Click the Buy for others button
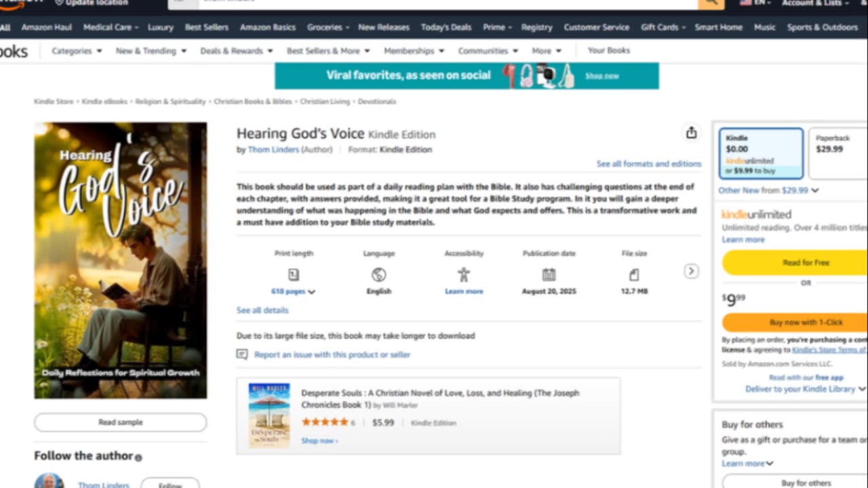 click(x=795, y=483)
